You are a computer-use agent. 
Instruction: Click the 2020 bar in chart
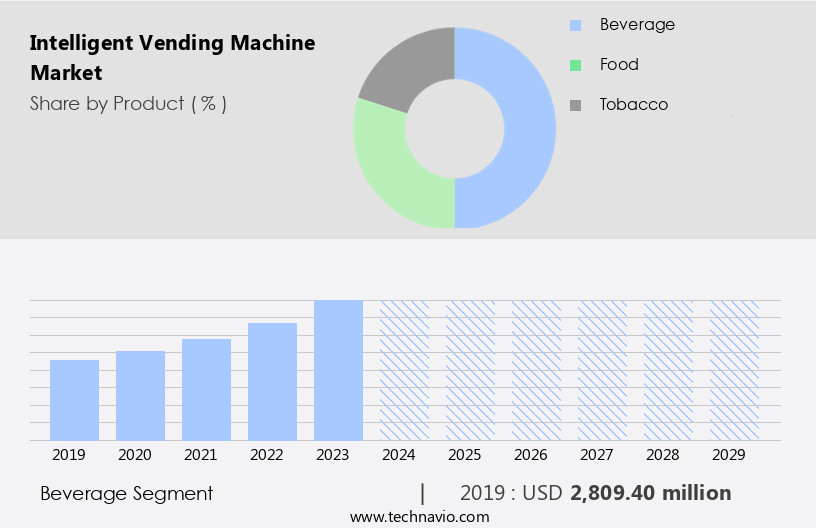(x=140, y=395)
